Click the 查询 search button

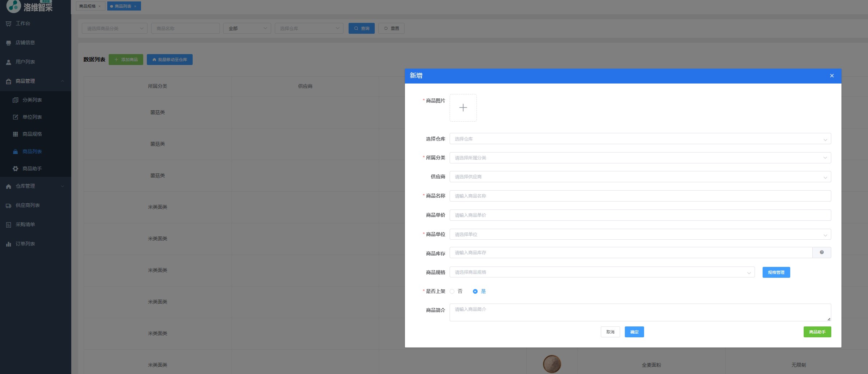(x=361, y=28)
